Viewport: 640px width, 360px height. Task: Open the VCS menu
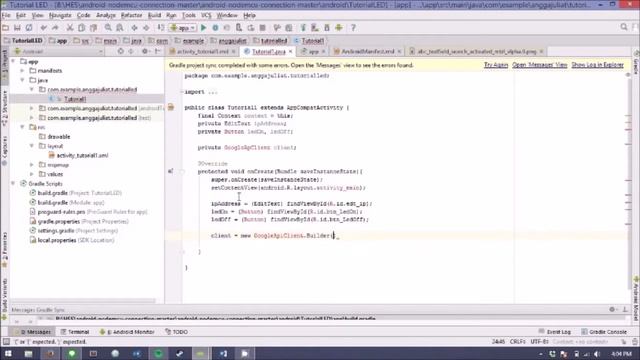(x=206, y=15)
